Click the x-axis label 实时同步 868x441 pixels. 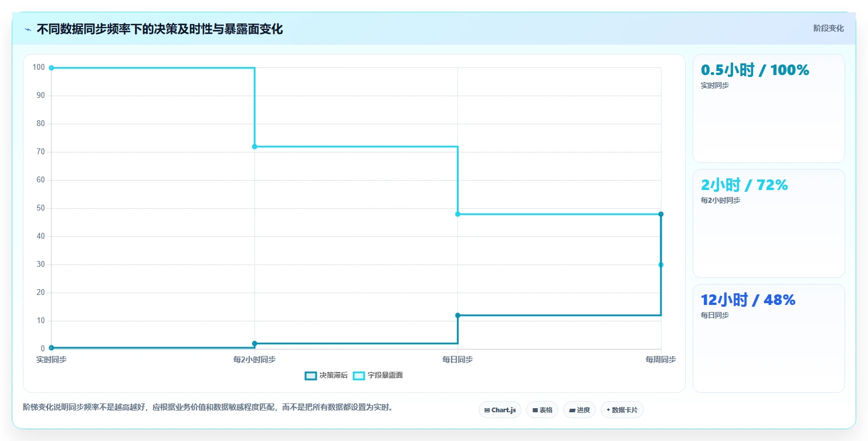coord(51,359)
